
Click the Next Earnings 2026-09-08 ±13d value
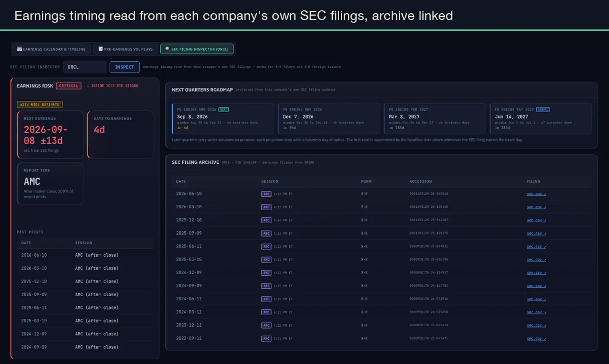point(46,135)
